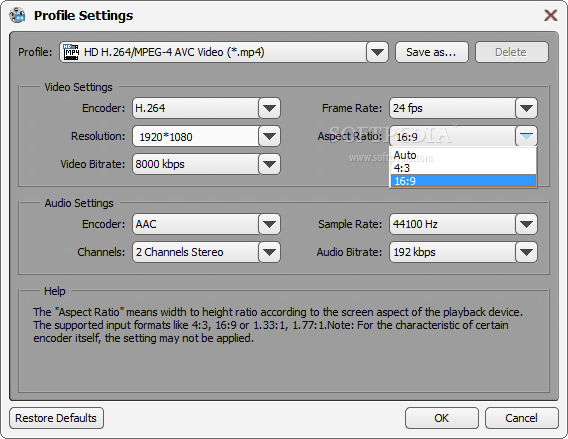The height and width of the screenshot is (439, 568).
Task: Open the Frame Rate dropdown arrow
Action: click(526, 108)
